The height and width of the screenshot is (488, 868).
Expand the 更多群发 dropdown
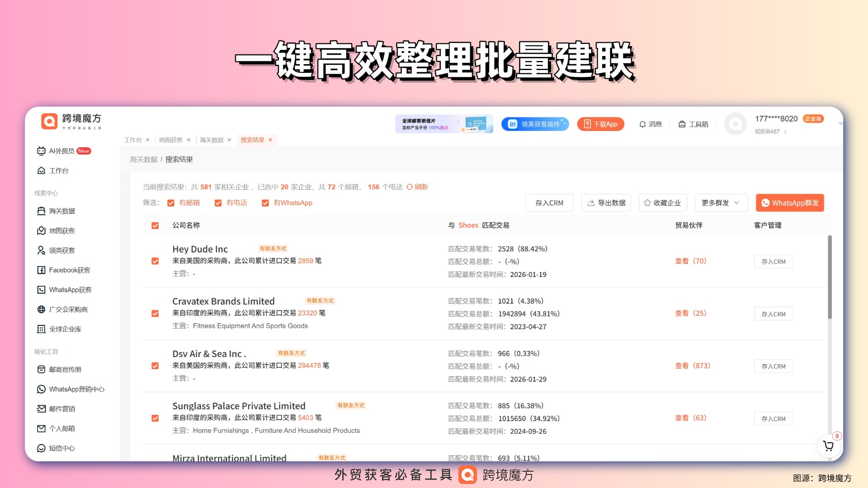coord(721,203)
